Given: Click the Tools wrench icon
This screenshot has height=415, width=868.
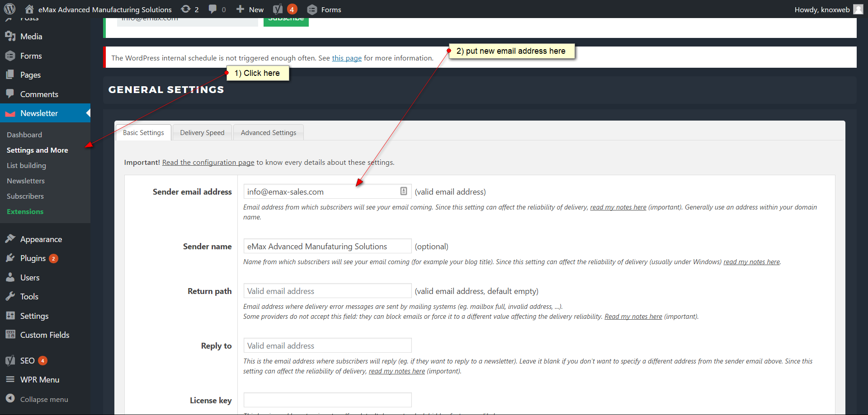Looking at the screenshot, I should pyautogui.click(x=10, y=296).
